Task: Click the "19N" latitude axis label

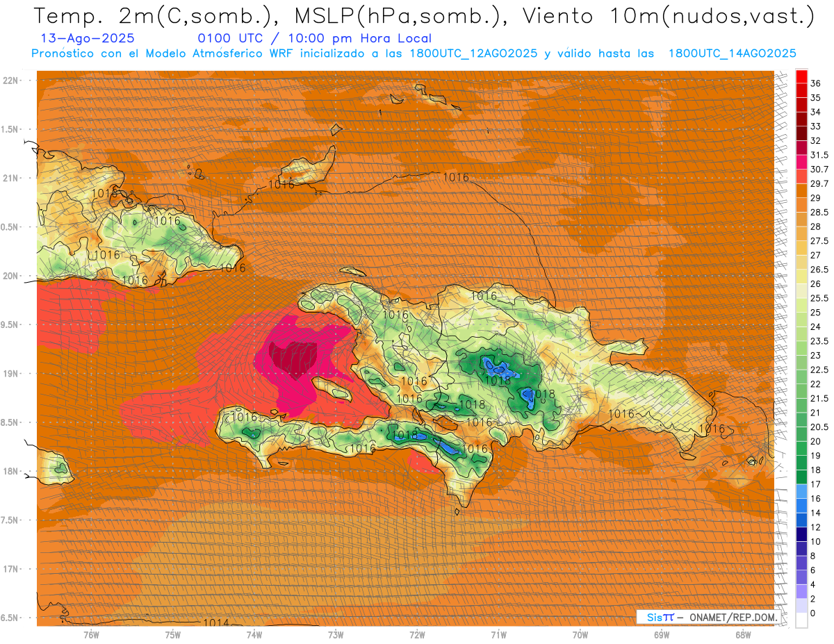Action: pyautogui.click(x=12, y=374)
